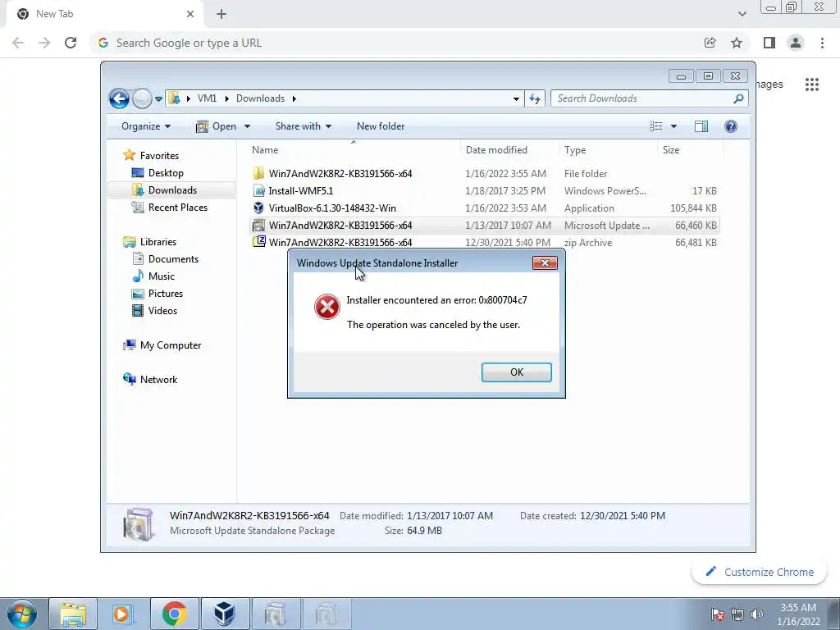Open the Share with menu
Image resolution: width=840 pixels, height=630 pixels.
tap(304, 126)
